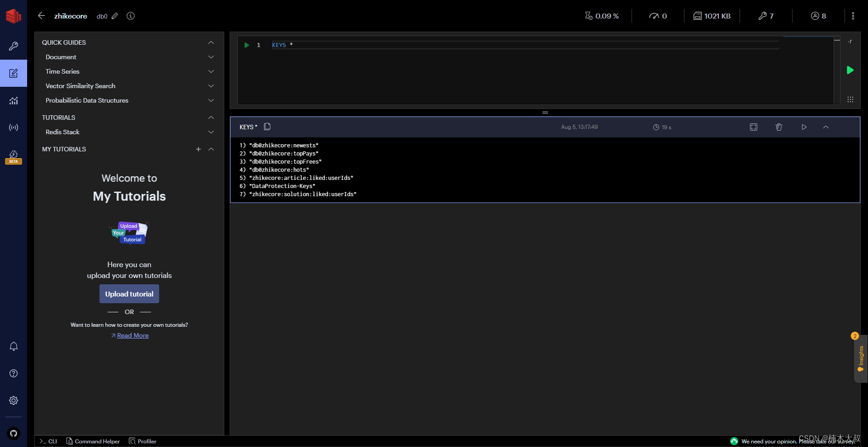This screenshot has height=447, width=868.
Task: Open the Pub/Sub sidebar icon
Action: click(14, 127)
